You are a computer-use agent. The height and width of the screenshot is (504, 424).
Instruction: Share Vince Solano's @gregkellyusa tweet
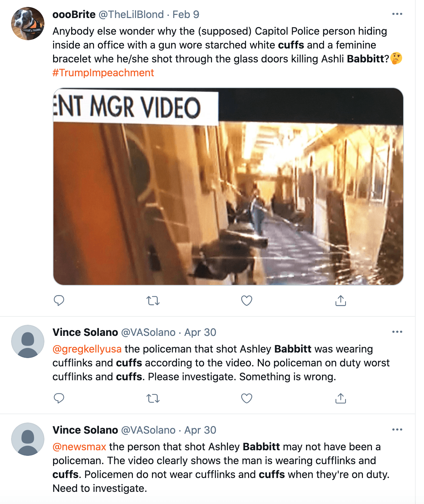(341, 398)
